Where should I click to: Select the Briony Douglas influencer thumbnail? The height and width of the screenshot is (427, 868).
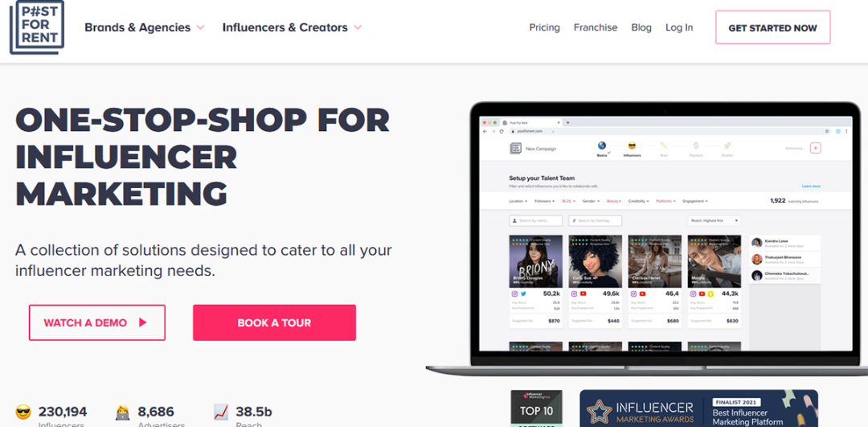pyautogui.click(x=536, y=261)
